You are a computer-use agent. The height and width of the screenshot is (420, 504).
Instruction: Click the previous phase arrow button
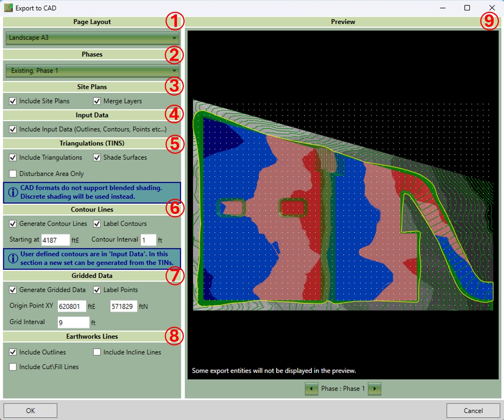click(311, 389)
